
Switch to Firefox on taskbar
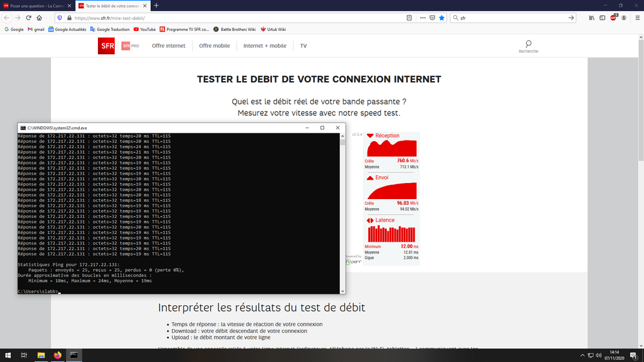[x=57, y=355]
